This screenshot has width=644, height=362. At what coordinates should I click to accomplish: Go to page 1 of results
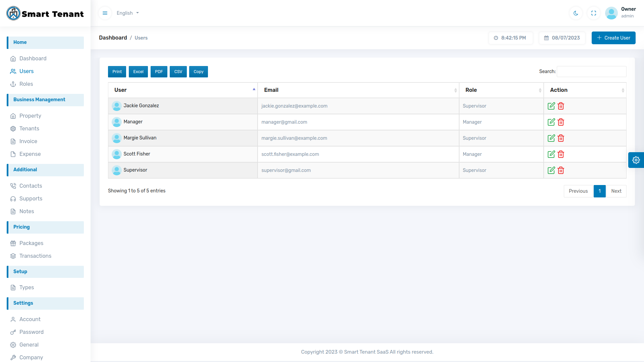click(599, 191)
